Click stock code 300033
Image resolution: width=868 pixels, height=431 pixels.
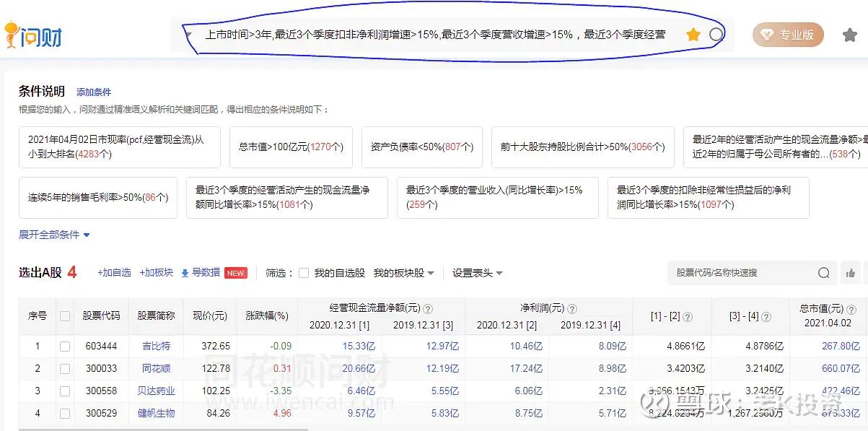(x=100, y=369)
